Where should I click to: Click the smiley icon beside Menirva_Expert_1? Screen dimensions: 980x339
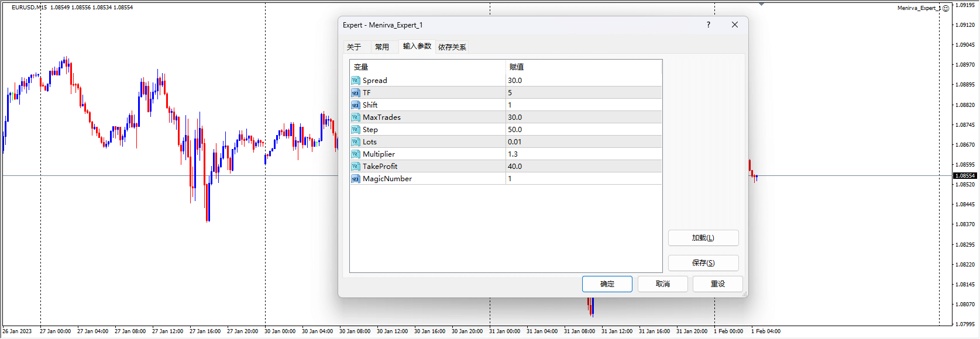point(946,8)
